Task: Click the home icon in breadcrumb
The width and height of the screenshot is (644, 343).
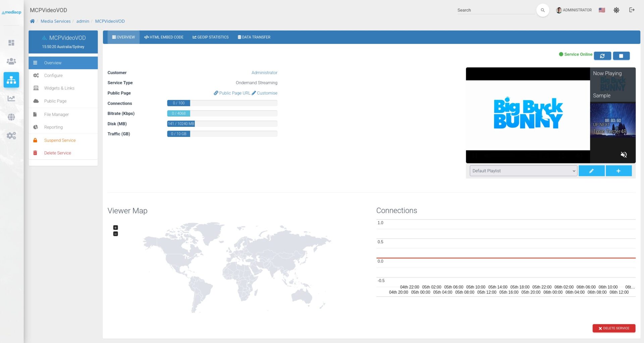Action: (32, 21)
